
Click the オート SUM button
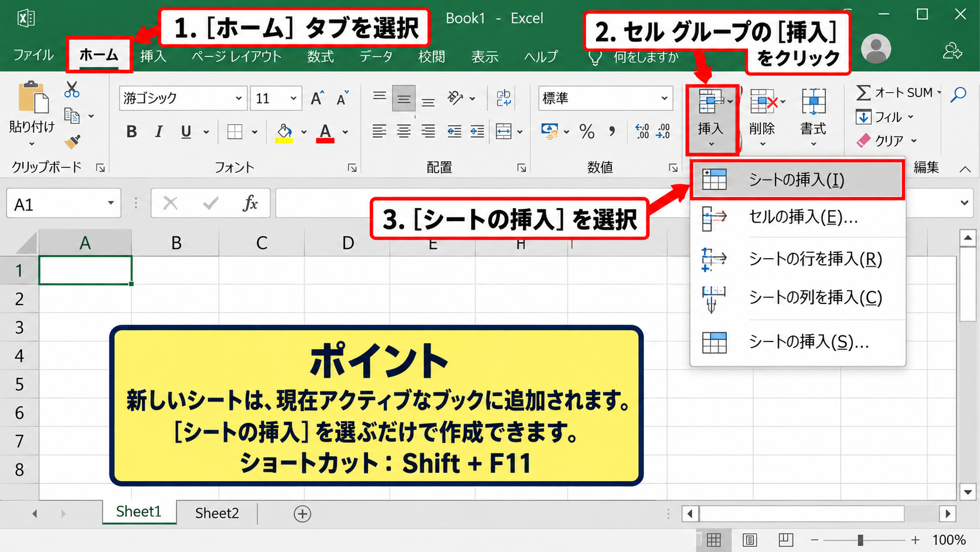pyautogui.click(x=899, y=93)
